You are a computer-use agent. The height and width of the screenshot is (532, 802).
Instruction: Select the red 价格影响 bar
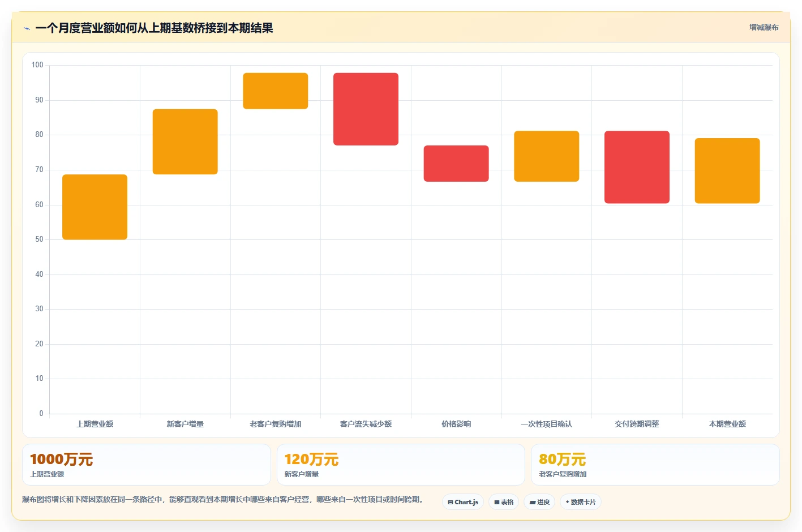point(456,164)
